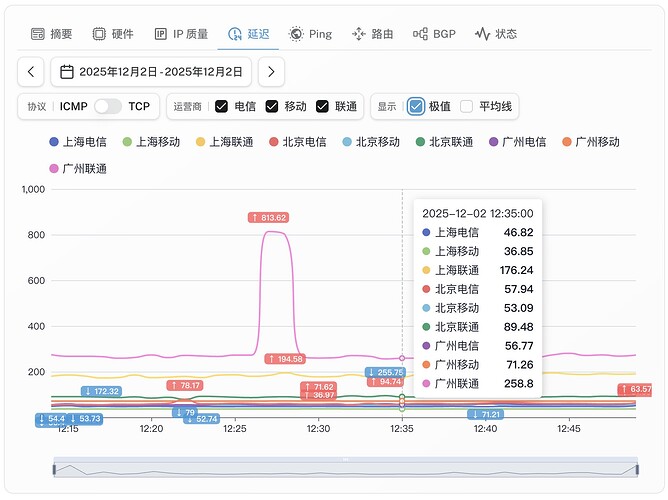Screen dimensions: 668x500
Task: Uncheck the 移动 carrier checkbox
Action: (272, 106)
